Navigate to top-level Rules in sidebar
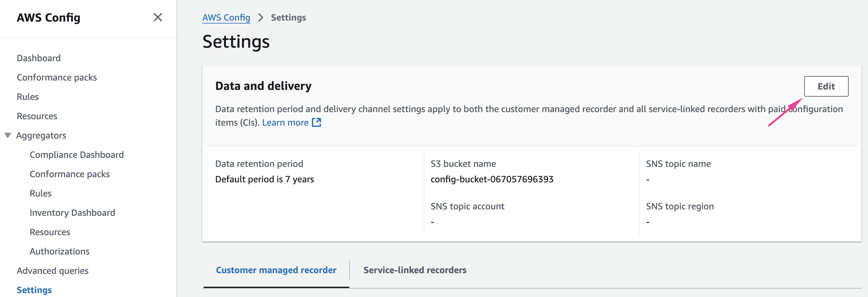This screenshot has height=297, width=868. (x=28, y=97)
